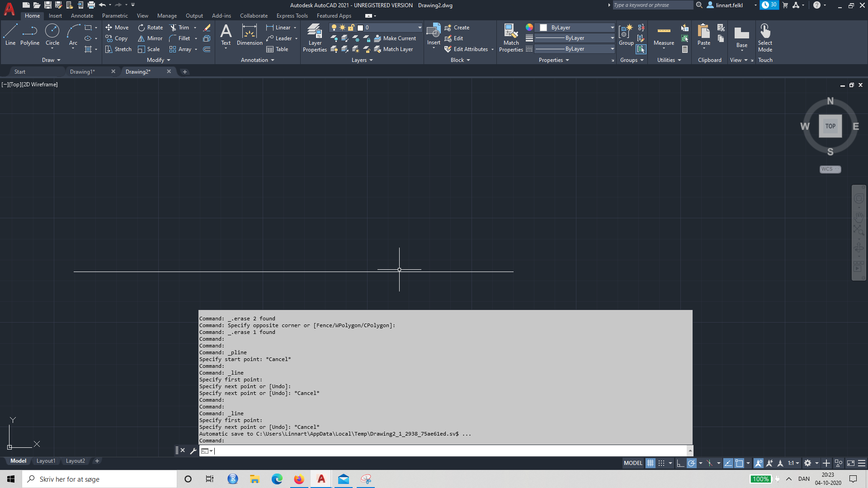Image resolution: width=868 pixels, height=488 pixels.
Task: Toggle the layer lock padlock for layer 0
Action: point(350,27)
